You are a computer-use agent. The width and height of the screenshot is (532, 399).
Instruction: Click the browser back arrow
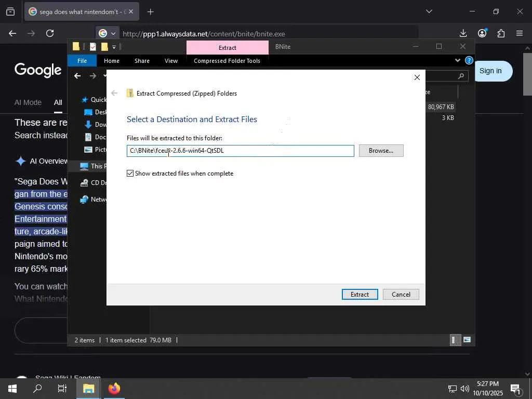coord(12,33)
